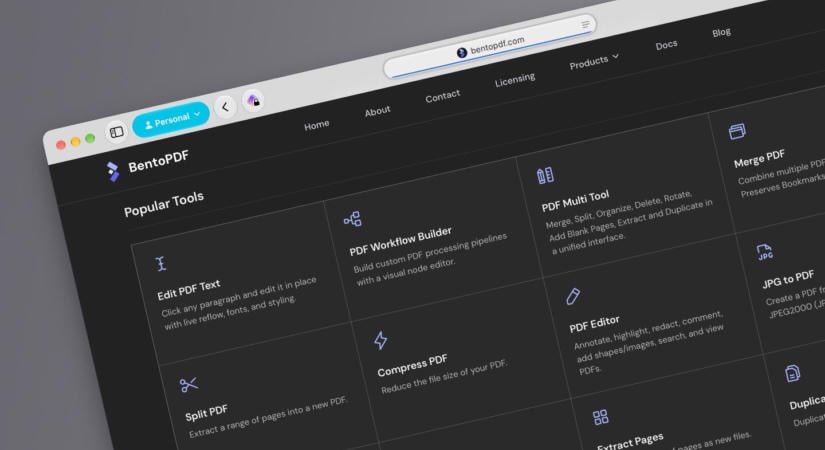Click the bentopdf.com address bar

[490, 46]
